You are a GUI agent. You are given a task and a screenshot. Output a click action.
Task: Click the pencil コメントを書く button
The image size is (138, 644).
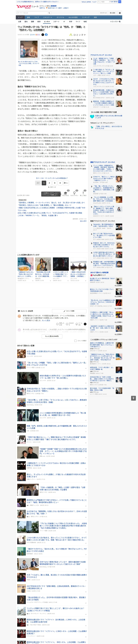(69, 311)
